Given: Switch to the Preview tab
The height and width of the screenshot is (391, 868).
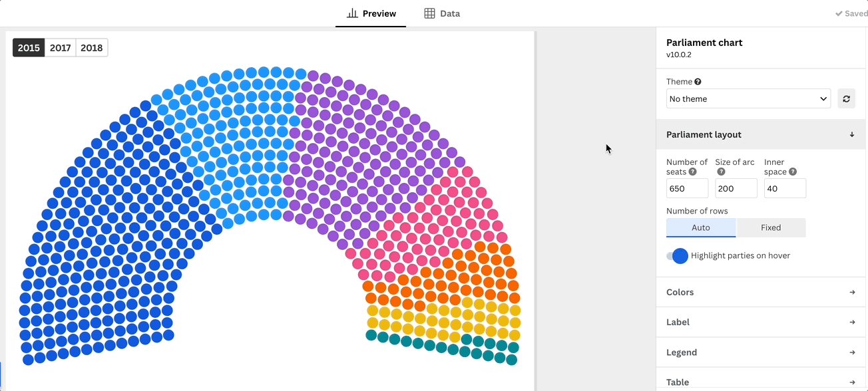Looking at the screenshot, I should point(371,13).
